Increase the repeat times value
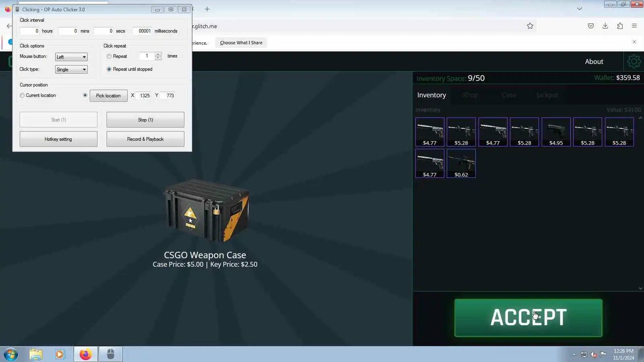 coord(158,54)
